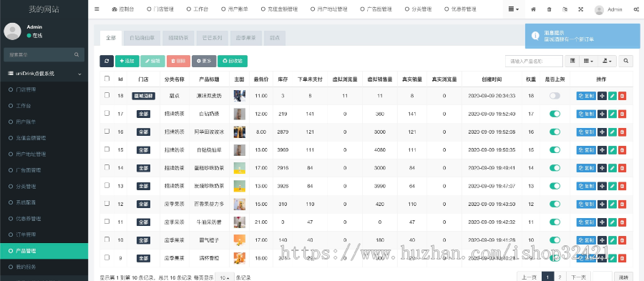Click the magnifier search button above the table

pos(625,61)
